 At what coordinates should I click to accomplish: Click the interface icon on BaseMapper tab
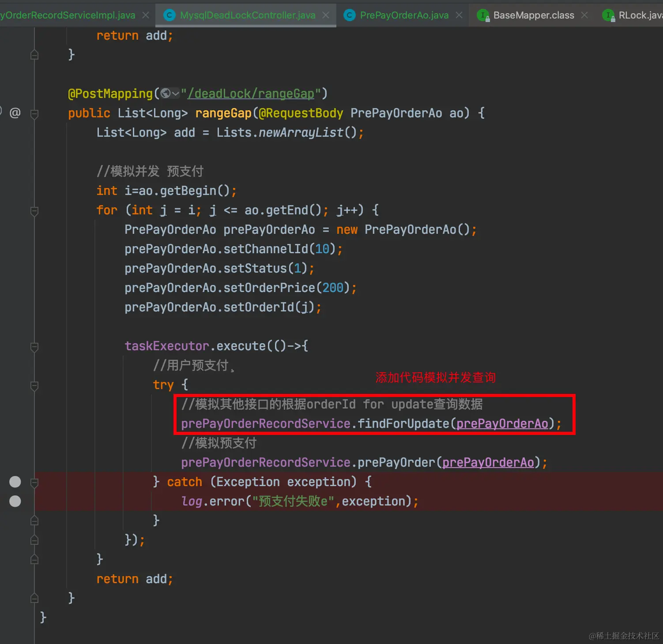pyautogui.click(x=483, y=16)
